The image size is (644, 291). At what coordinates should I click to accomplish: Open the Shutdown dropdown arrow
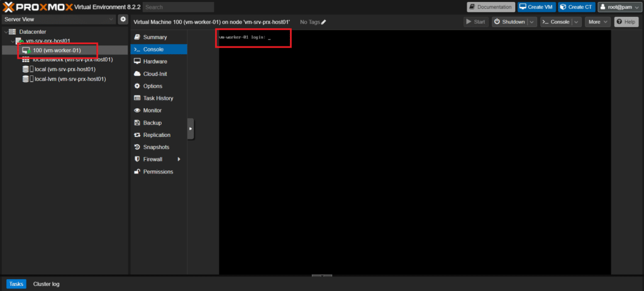532,22
